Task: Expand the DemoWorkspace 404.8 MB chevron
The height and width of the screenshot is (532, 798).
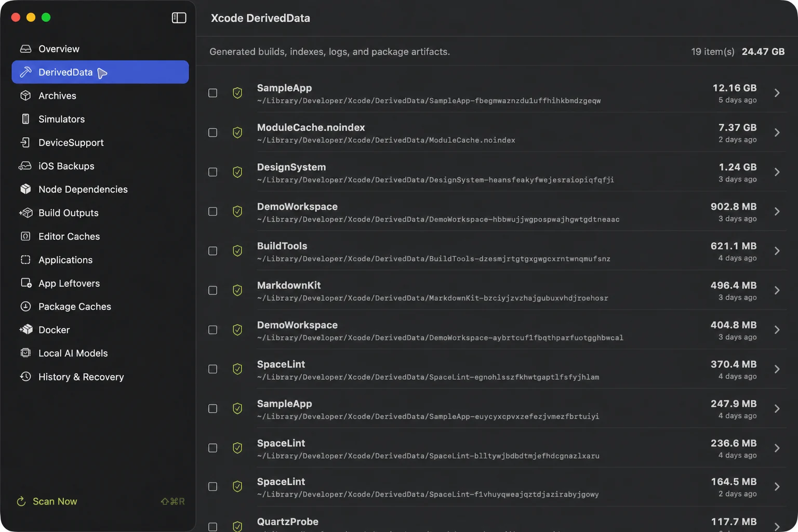Action: [x=777, y=330]
